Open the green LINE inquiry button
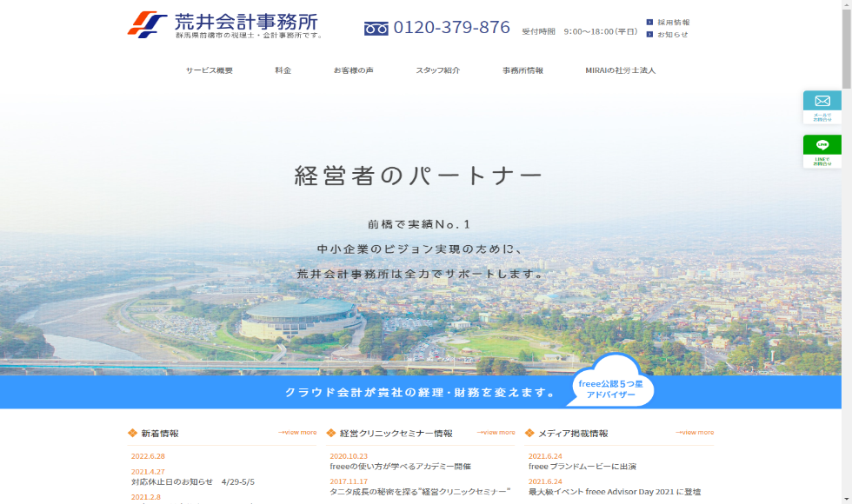This screenshot has width=852, height=504. pos(822,150)
